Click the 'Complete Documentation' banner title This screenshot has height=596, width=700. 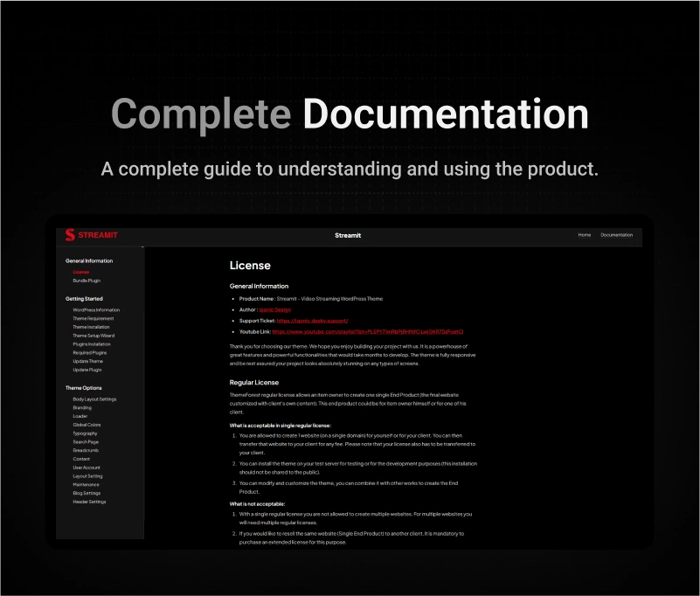click(350, 114)
